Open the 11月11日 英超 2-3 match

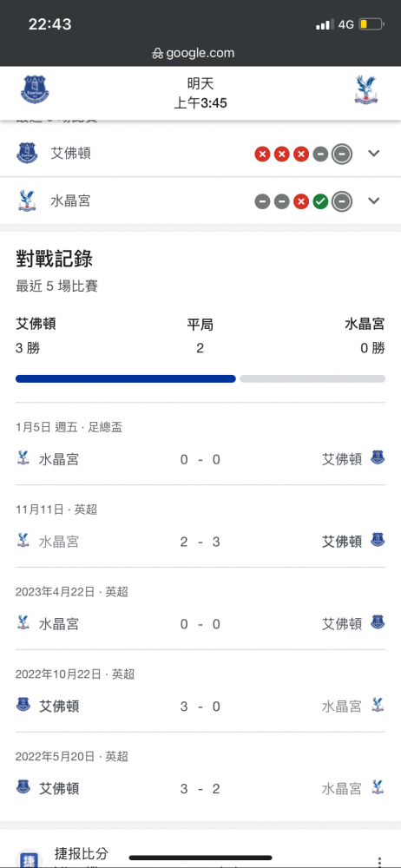click(200, 527)
